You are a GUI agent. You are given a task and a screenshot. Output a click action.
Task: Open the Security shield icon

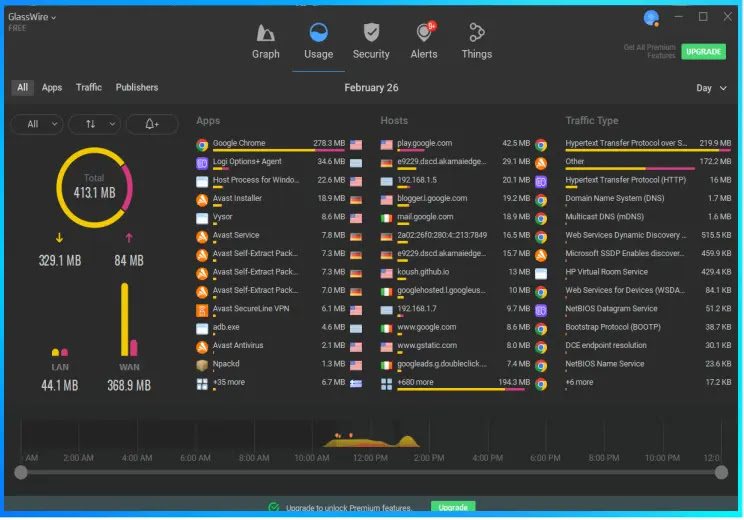tap(371, 33)
